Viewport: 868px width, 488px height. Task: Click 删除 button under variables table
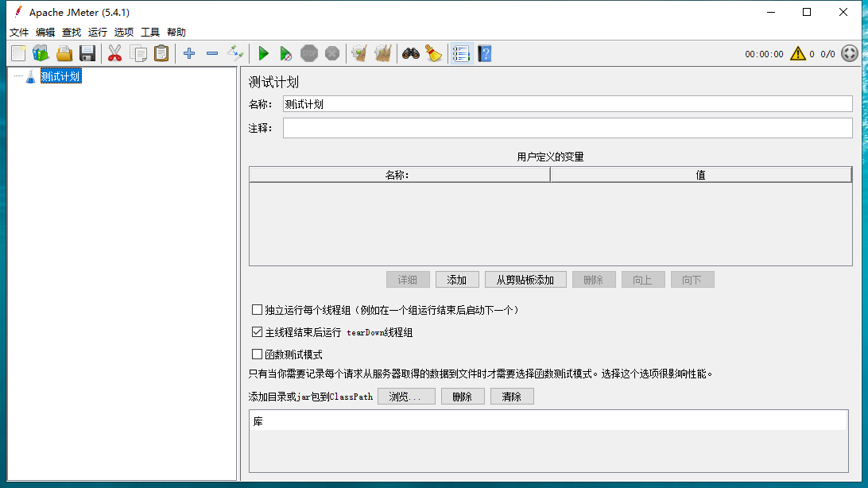[594, 280]
